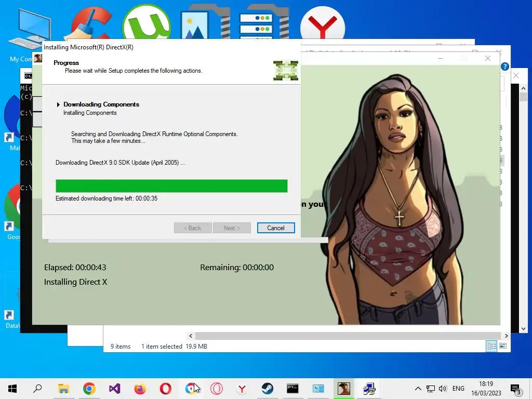
Task: Open the Windows Start menu
Action: [x=12, y=389]
